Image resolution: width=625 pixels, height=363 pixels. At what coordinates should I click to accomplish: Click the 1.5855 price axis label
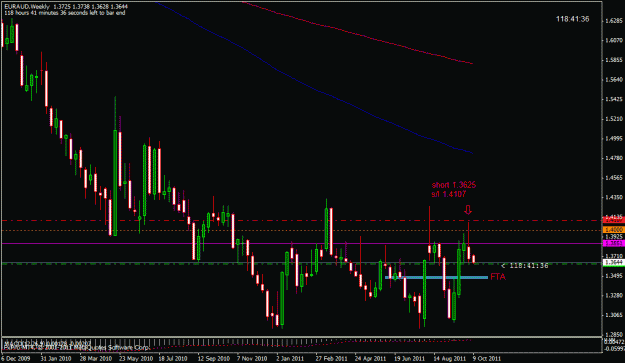tap(614, 60)
